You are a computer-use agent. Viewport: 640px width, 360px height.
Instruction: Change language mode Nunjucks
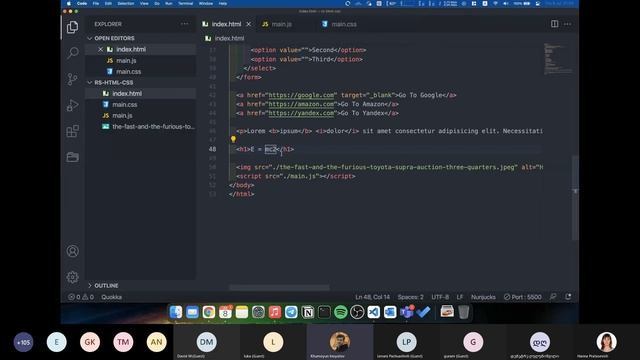click(x=483, y=297)
